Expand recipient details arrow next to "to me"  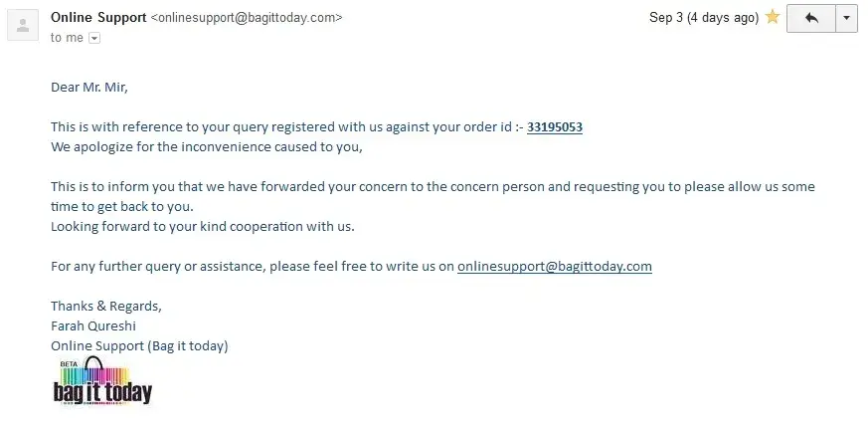pos(94,38)
